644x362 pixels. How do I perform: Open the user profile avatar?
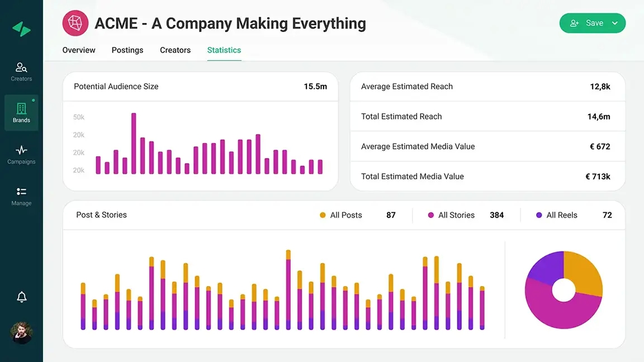[21, 333]
